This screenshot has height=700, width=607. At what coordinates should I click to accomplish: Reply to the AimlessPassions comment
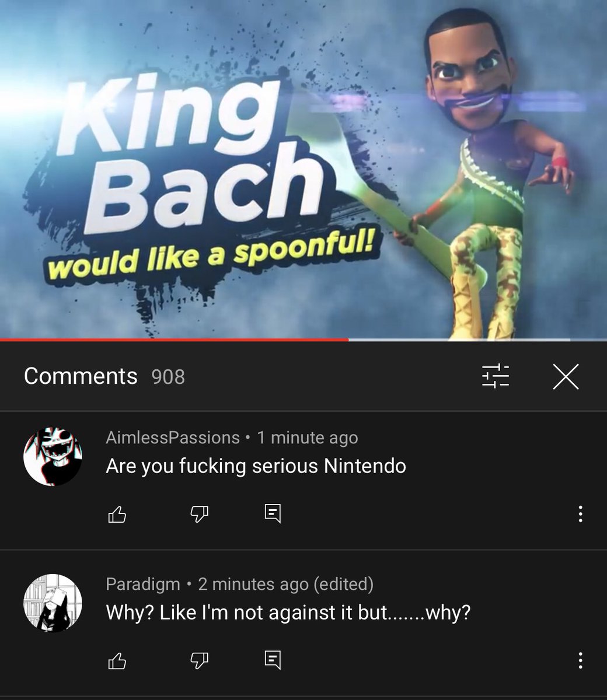point(273,513)
